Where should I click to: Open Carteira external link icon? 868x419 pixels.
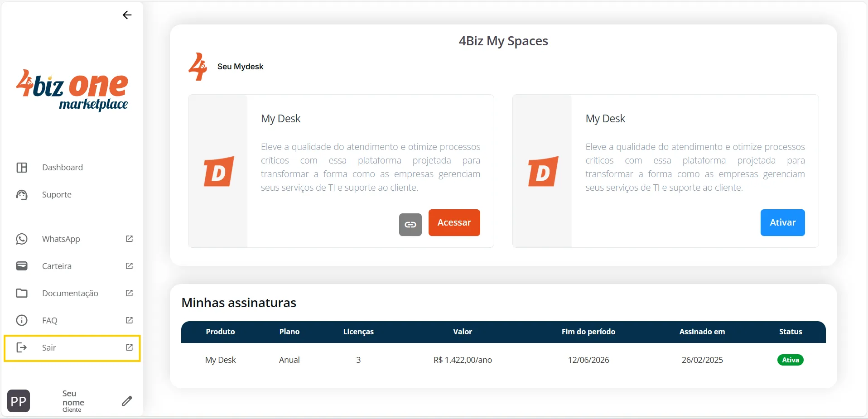coord(129,266)
